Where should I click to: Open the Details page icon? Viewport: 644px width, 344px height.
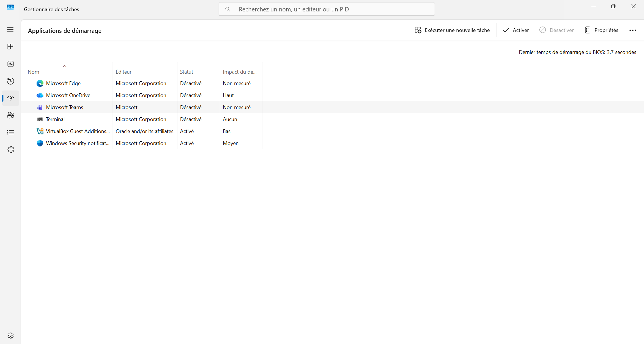click(10, 132)
